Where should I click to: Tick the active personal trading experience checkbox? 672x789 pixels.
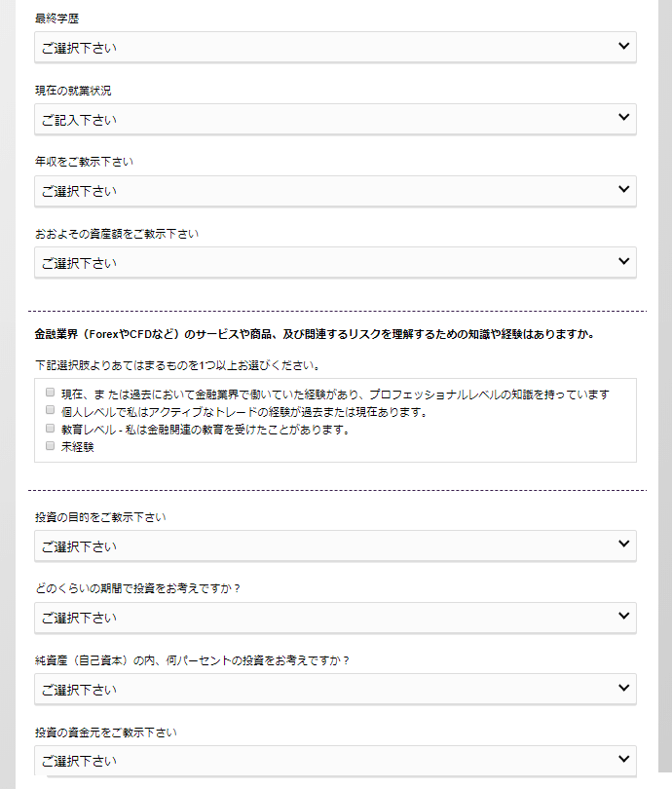click(x=50, y=409)
